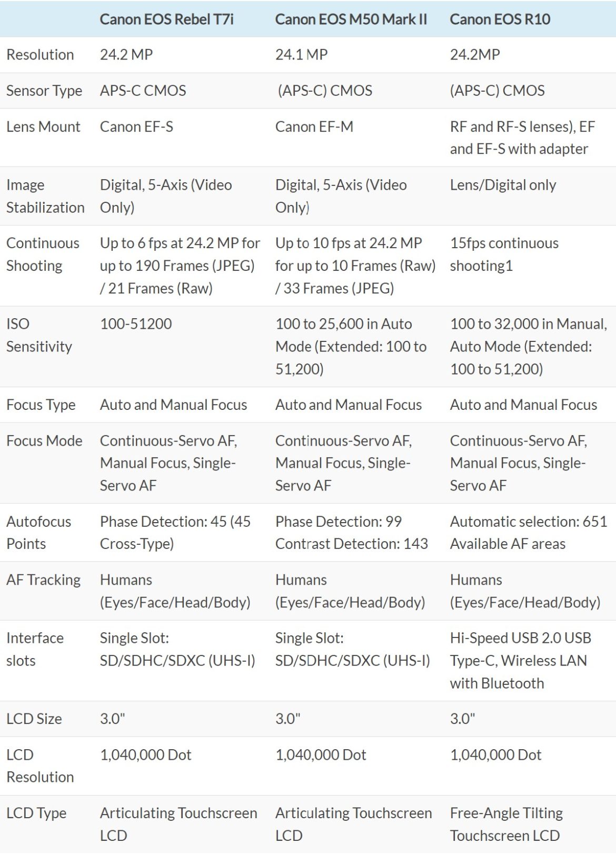
Task: Click the Canon EOS R10 column header
Action: (x=500, y=19)
